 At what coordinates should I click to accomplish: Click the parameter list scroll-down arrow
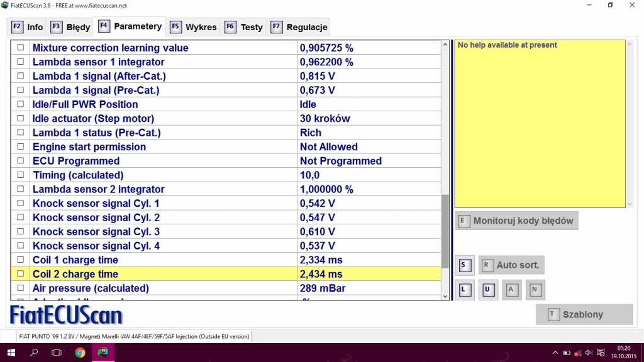[446, 295]
